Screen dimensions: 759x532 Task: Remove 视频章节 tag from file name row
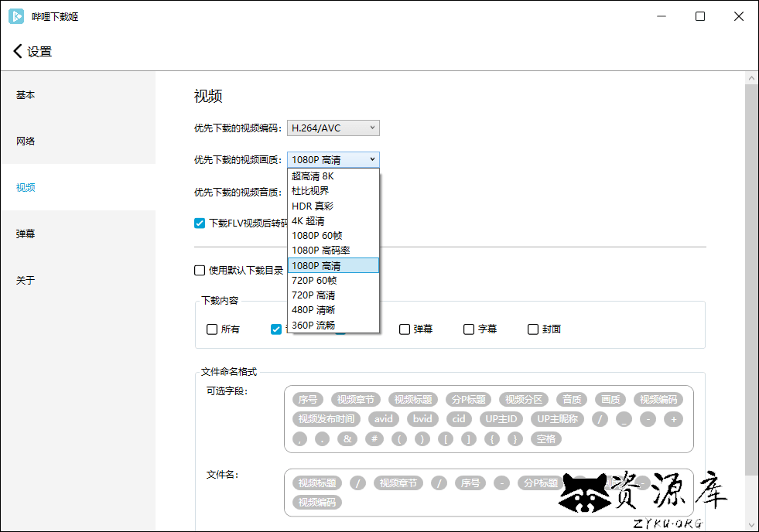398,483
